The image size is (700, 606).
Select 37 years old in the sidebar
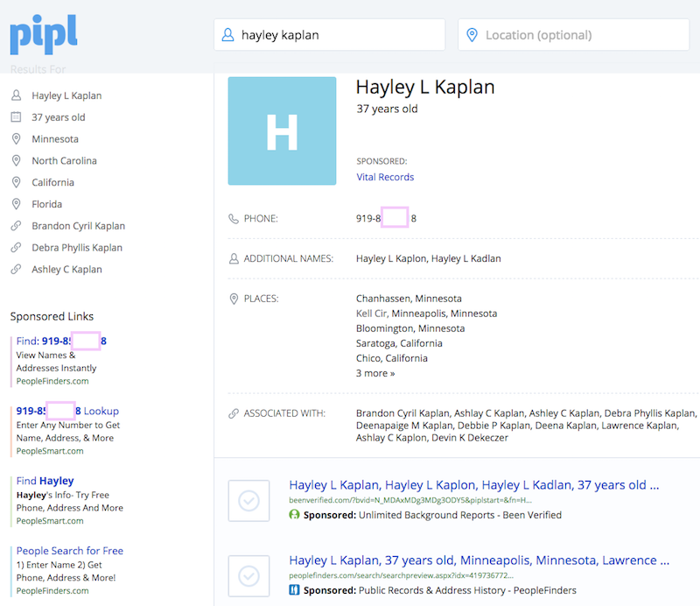[59, 117]
